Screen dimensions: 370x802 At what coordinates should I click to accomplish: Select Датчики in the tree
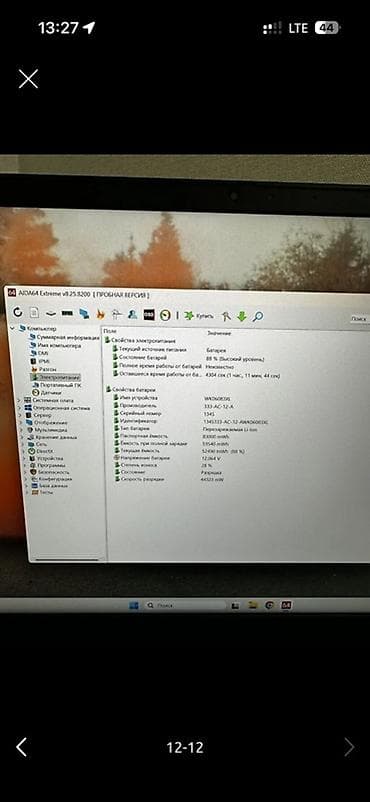coord(47,392)
